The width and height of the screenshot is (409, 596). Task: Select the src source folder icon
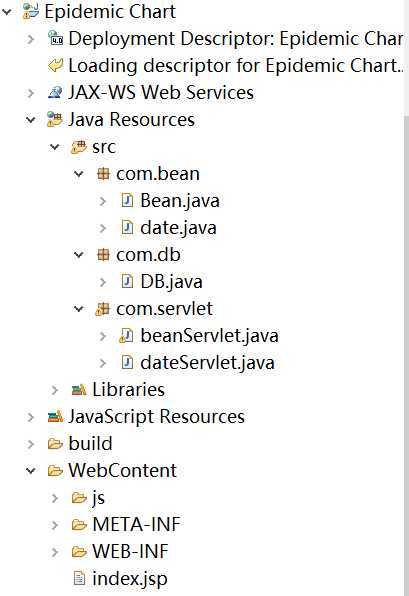[79, 147]
